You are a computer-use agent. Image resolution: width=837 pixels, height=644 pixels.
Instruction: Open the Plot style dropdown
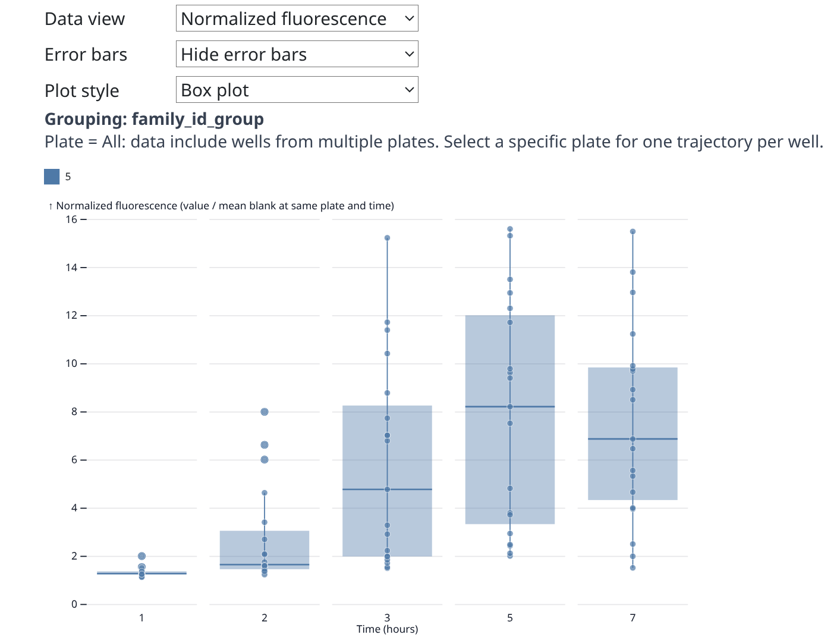click(x=297, y=90)
